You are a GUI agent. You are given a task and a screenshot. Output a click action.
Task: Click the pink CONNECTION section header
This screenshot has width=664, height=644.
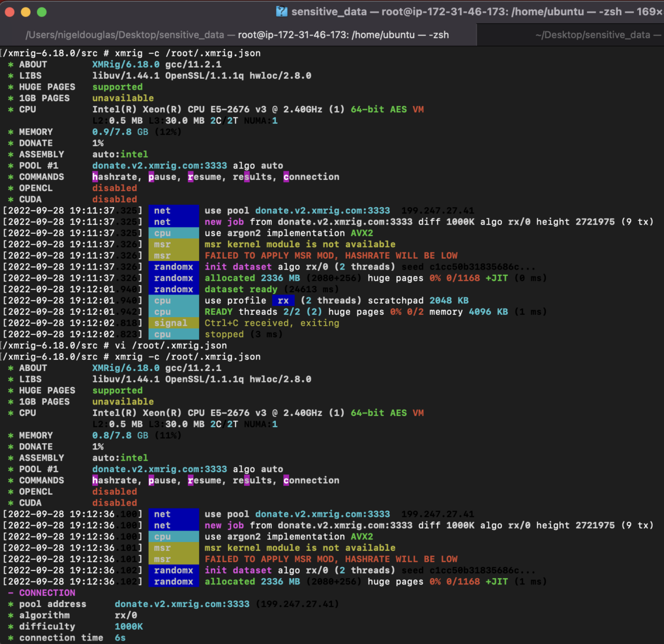[x=47, y=593]
